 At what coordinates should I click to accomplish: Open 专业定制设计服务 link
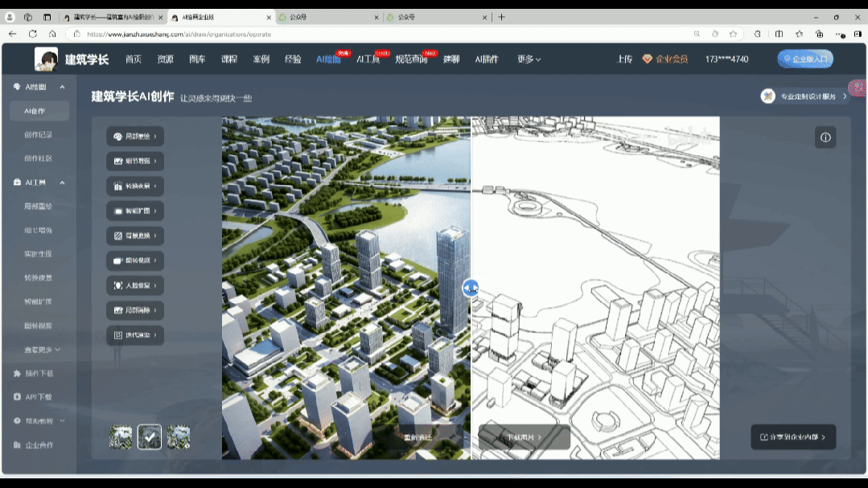[x=804, y=96]
